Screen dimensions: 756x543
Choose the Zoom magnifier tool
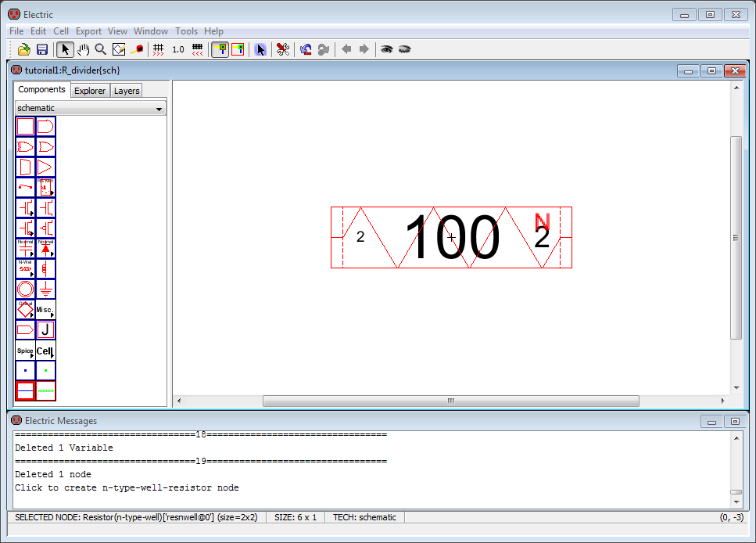pos(101,49)
